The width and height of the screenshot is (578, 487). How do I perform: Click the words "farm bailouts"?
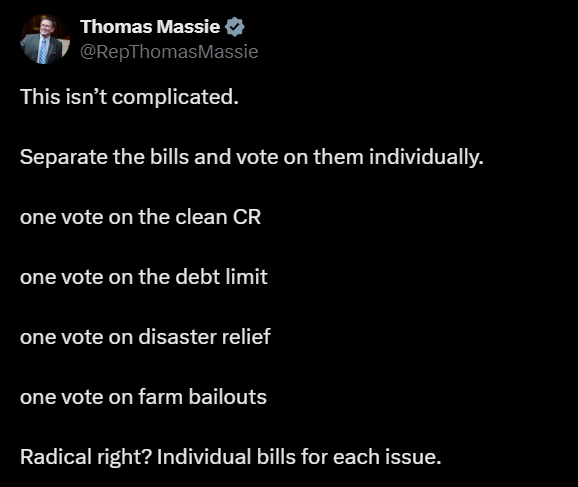(x=202, y=397)
